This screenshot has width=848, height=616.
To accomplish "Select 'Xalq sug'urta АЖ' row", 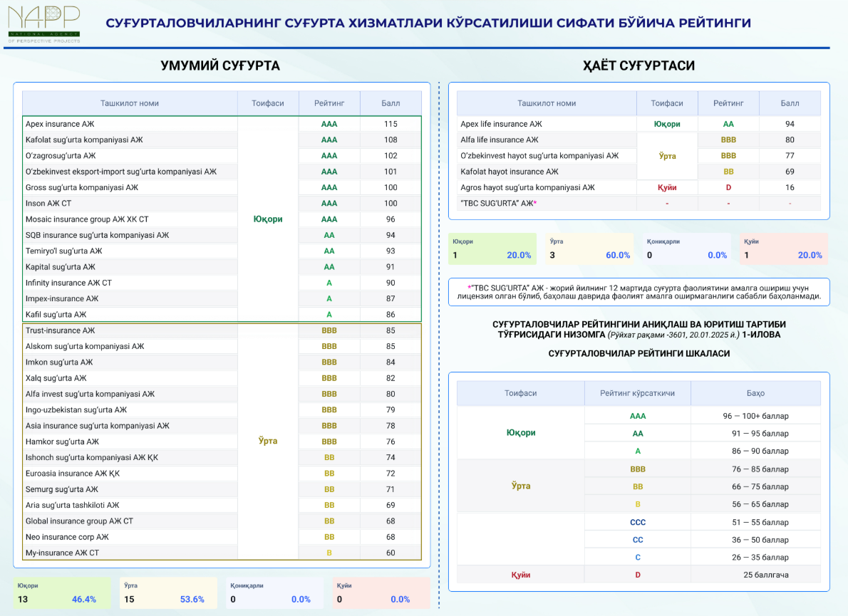I will point(56,378).
